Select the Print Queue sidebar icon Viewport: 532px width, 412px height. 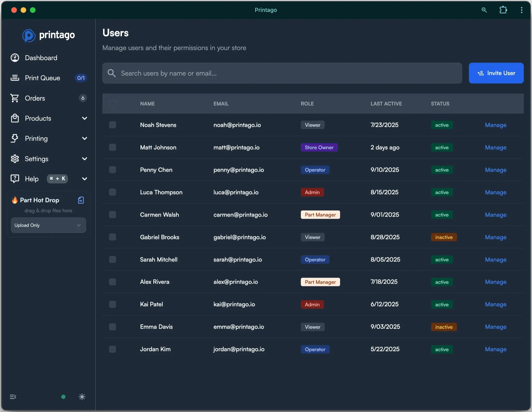15,78
